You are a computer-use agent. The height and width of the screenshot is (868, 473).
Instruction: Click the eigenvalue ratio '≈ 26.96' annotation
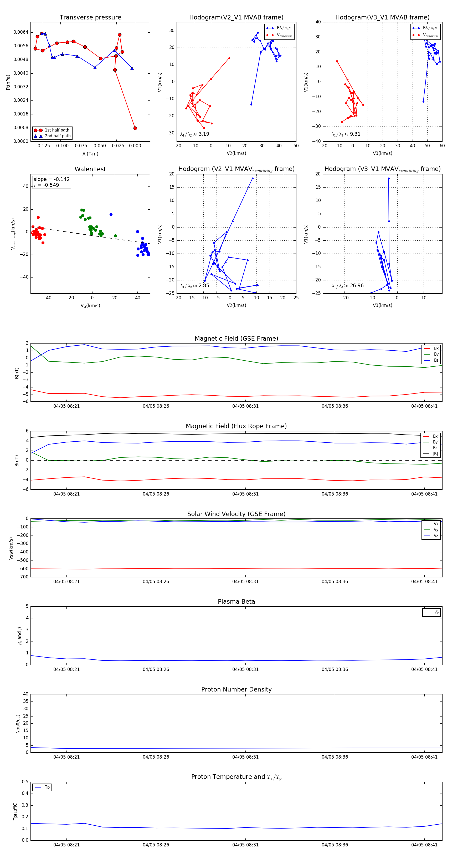pos(347,286)
